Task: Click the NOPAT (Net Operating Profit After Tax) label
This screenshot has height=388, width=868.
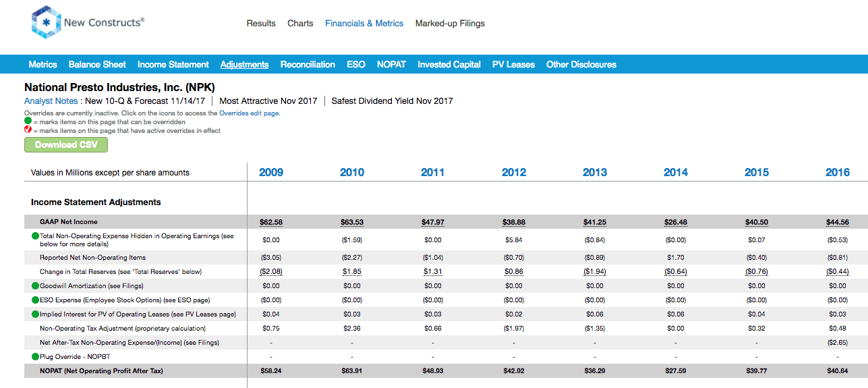Action: coord(101,371)
